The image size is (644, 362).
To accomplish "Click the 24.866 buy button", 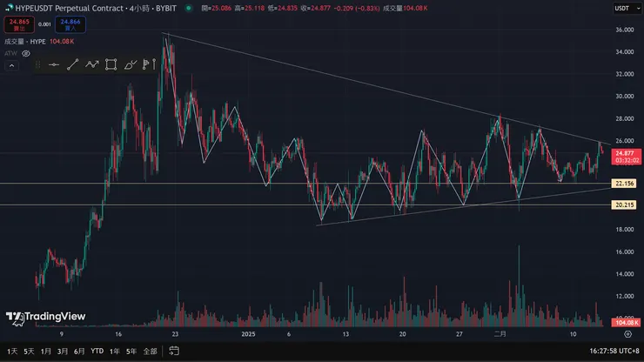I will (70, 24).
